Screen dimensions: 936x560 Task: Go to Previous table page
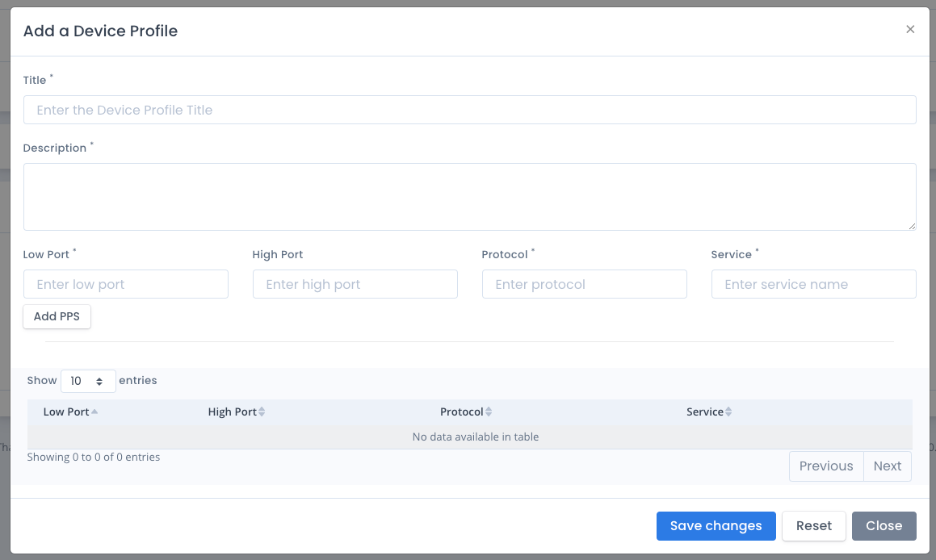[826, 466]
